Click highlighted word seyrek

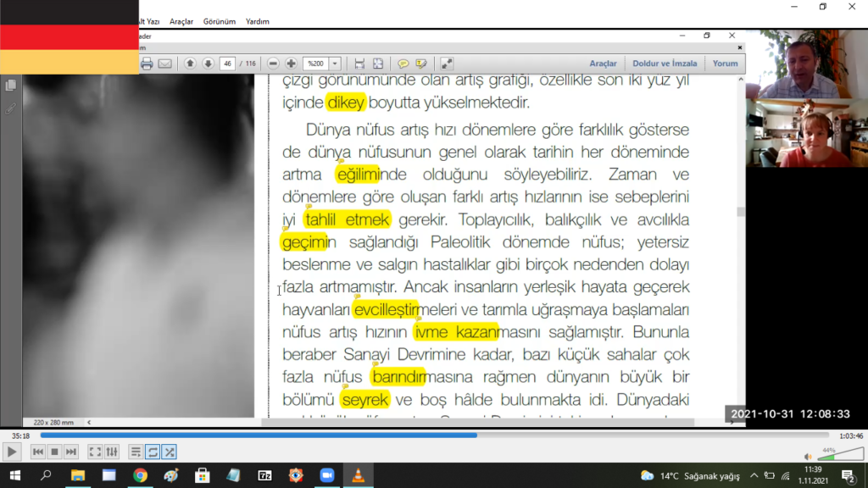(x=364, y=400)
